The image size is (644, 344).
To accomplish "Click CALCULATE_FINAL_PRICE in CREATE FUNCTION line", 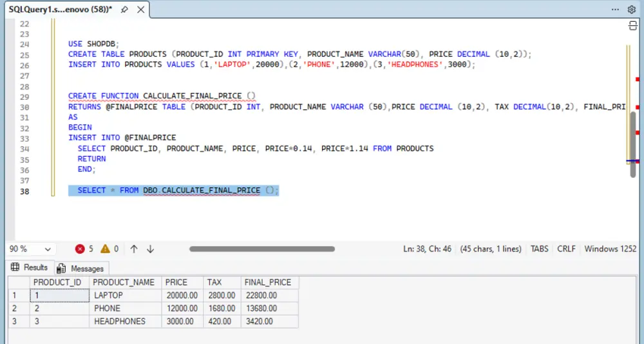I will (192, 96).
